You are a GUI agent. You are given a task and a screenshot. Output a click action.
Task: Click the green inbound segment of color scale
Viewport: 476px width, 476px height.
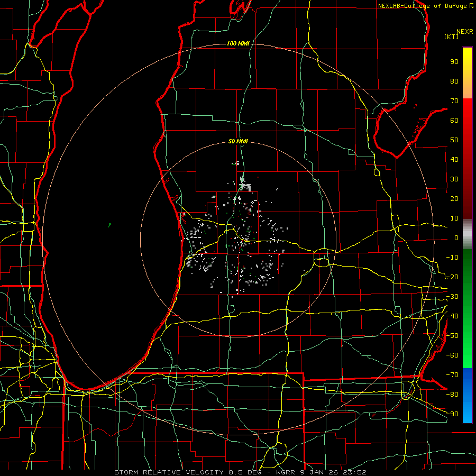[x=467, y=309]
